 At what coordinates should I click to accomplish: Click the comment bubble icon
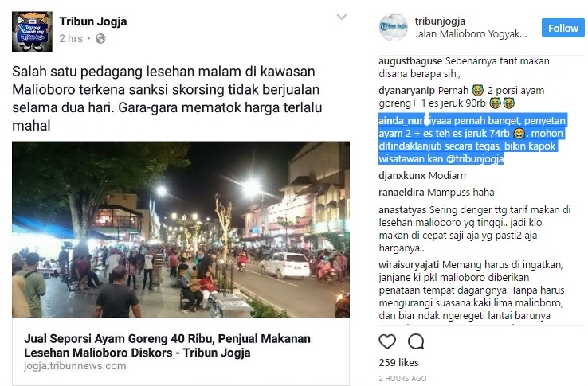tap(416, 341)
